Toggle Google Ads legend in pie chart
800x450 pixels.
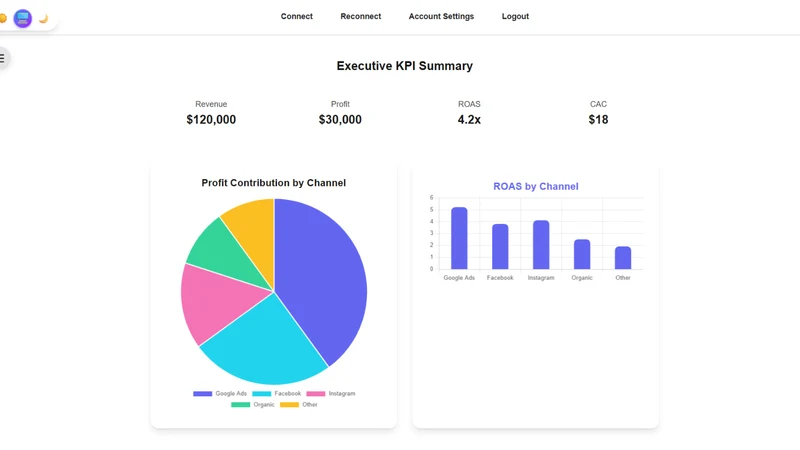220,393
